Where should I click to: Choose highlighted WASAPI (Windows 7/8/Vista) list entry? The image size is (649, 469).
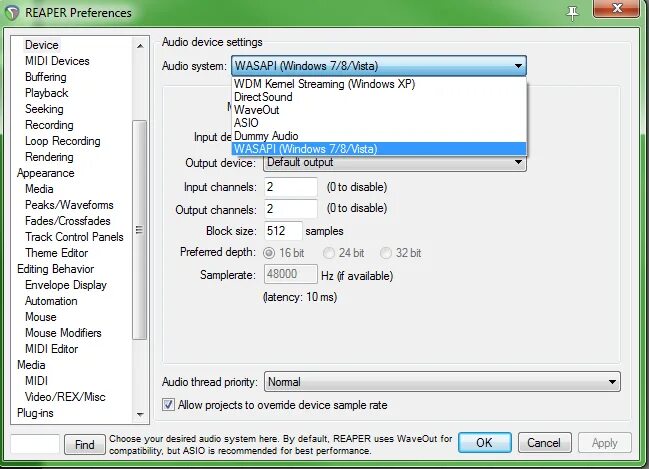[379, 149]
